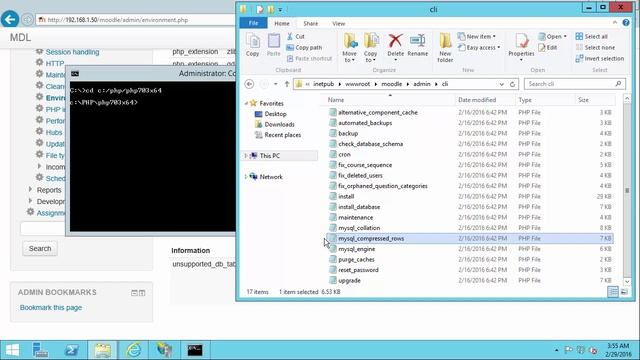The height and width of the screenshot is (360, 640).
Task: Click Bookmark this page link
Action: click(x=51, y=307)
